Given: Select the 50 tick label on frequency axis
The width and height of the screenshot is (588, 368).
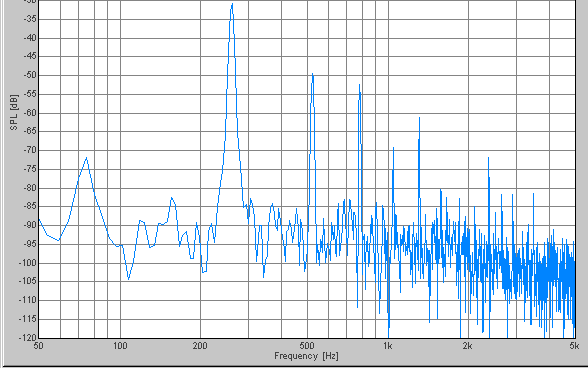Looking at the screenshot, I should tap(38, 346).
